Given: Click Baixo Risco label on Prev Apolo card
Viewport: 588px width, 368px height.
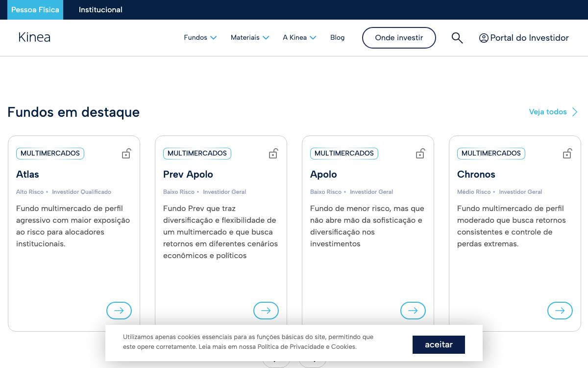Looking at the screenshot, I should (179, 192).
